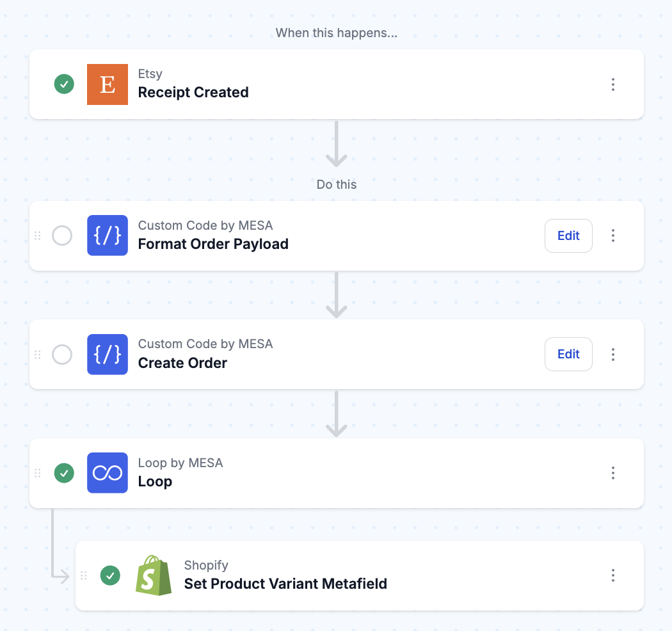Select the Format Order Payload step title
Viewport: 672px width, 631px height.
[x=213, y=244]
